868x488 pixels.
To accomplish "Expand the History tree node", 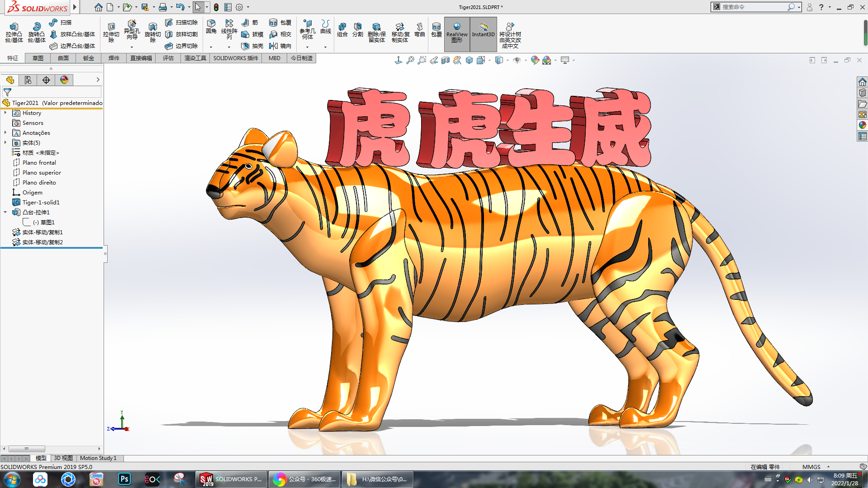I will click(5, 113).
